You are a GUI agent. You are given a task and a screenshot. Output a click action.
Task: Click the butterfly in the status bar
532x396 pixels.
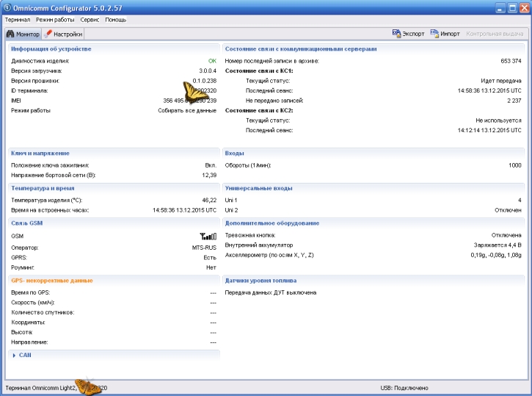(x=90, y=385)
